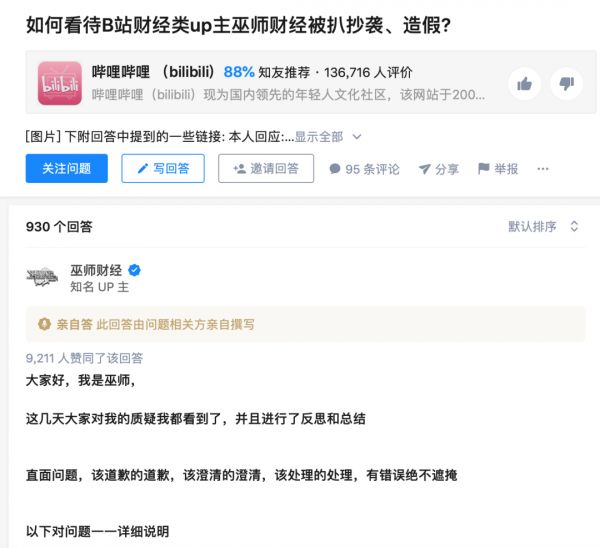The image size is (600, 548).
Task: Click the 95 条评论 comments icon
Action: point(335,169)
